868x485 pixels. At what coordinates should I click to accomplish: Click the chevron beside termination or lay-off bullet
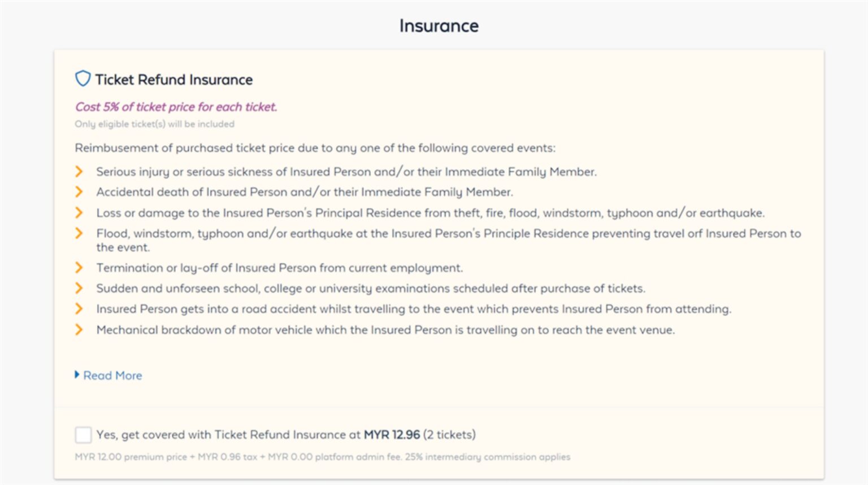pyautogui.click(x=79, y=268)
